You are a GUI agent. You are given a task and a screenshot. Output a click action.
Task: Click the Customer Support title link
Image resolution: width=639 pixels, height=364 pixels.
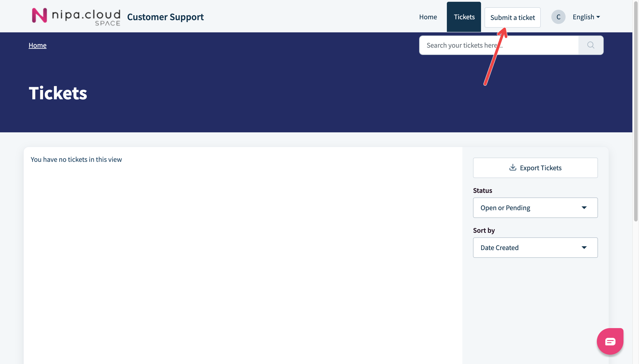(165, 17)
